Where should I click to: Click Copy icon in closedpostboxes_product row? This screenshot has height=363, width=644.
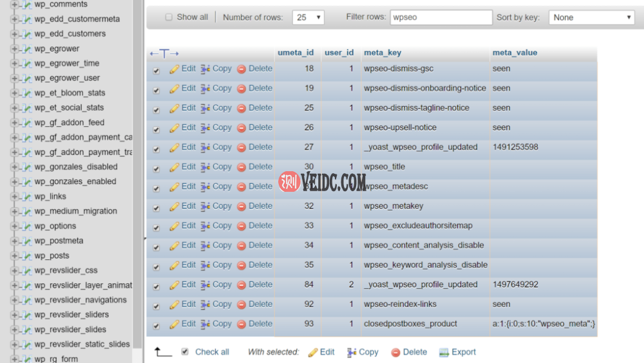pos(205,324)
